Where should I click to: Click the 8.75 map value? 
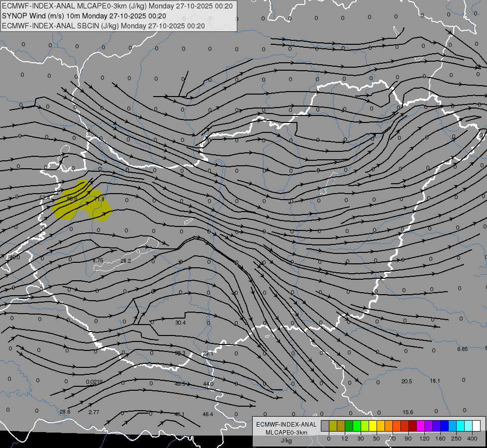[98, 260]
